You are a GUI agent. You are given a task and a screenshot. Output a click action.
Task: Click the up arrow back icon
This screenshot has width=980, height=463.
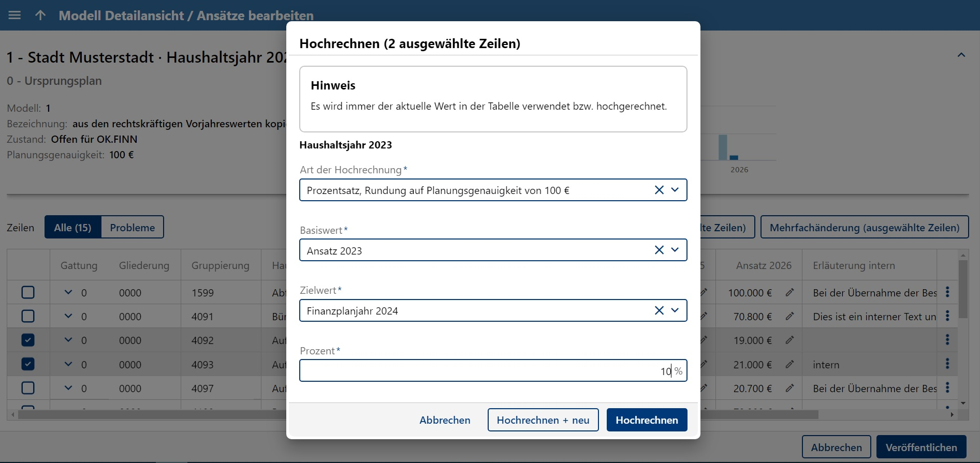(40, 15)
